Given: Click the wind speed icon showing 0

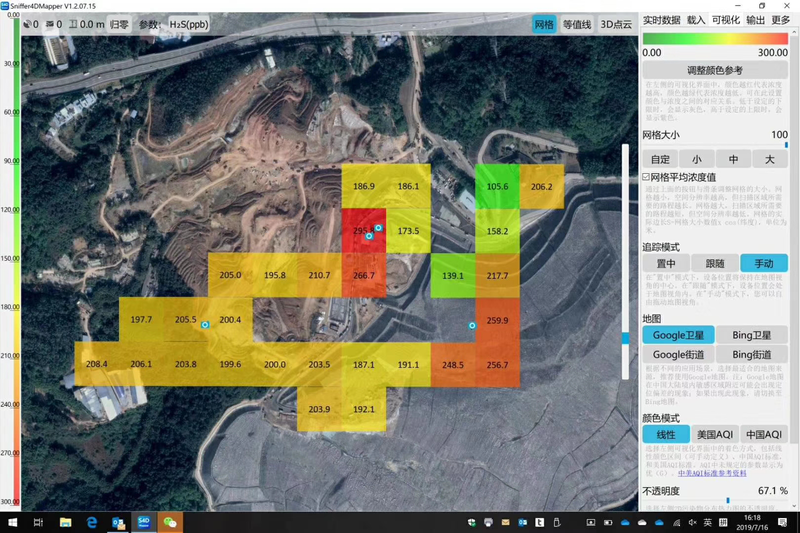Looking at the screenshot, I should 50,24.
